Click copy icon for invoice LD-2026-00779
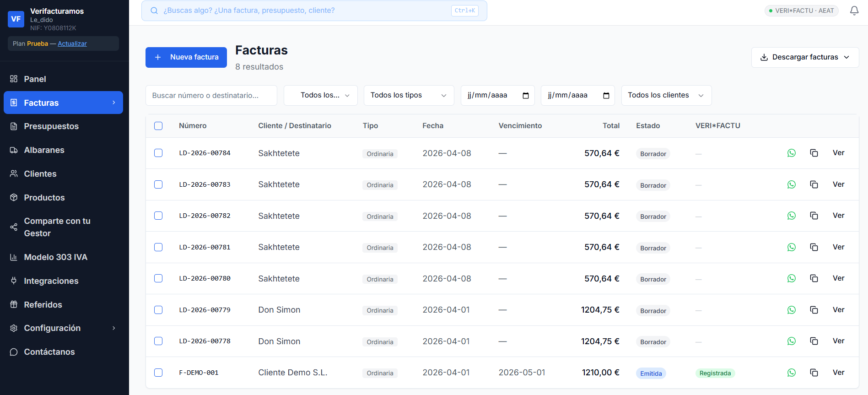Image resolution: width=868 pixels, height=395 pixels. pos(814,310)
